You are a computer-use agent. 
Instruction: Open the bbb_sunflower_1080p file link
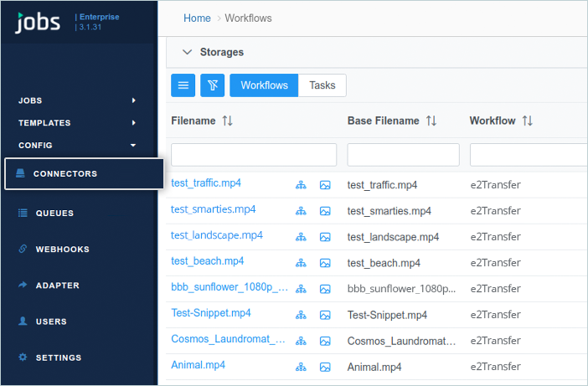pos(230,288)
